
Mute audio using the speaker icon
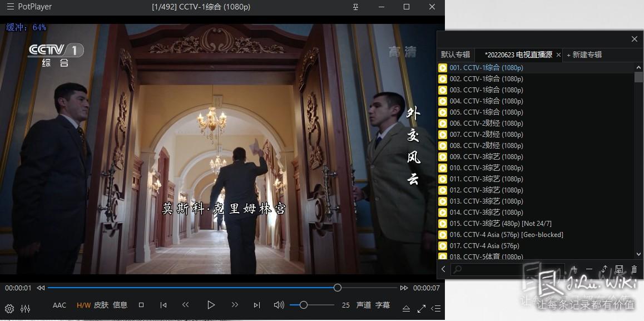click(279, 304)
